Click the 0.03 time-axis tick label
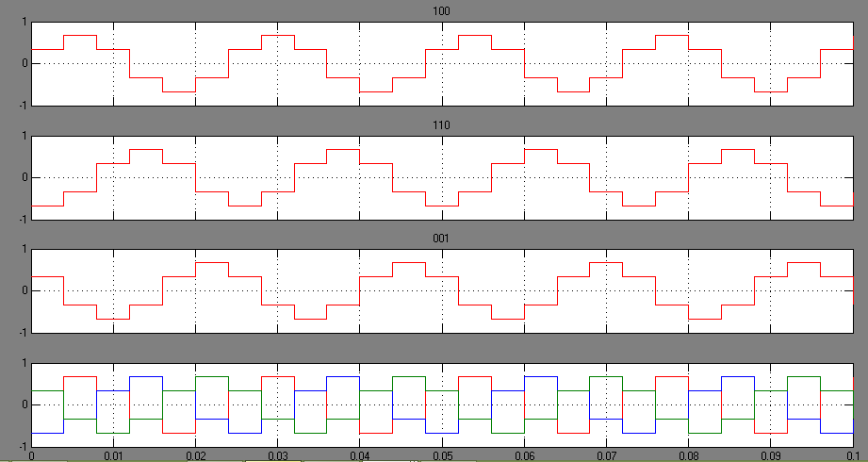The height and width of the screenshot is (462, 868). coord(278,456)
